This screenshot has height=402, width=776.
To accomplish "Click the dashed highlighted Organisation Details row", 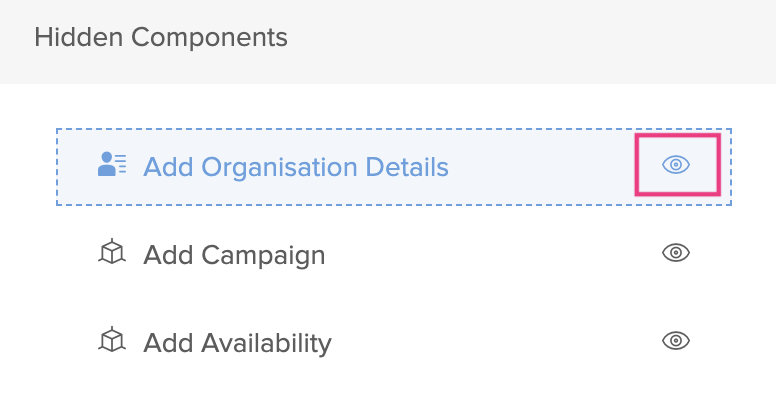I will [x=540, y=167].
